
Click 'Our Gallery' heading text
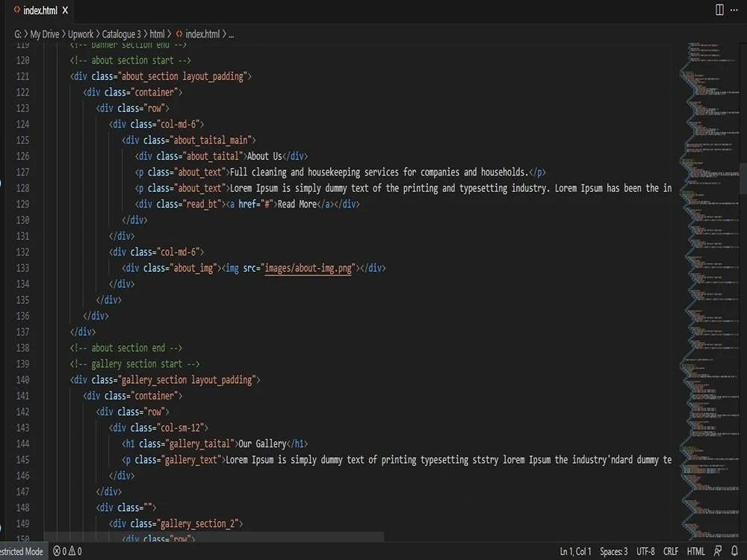[262, 444]
